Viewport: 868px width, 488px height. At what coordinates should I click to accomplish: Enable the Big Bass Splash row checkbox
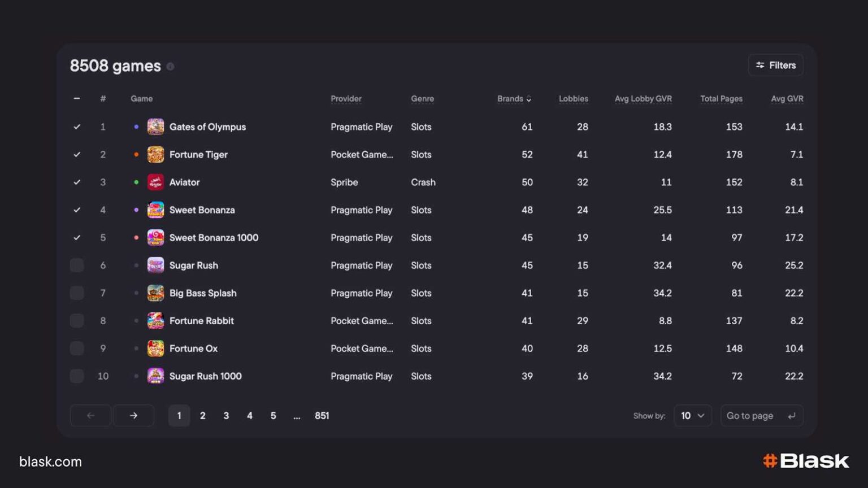[x=77, y=293]
